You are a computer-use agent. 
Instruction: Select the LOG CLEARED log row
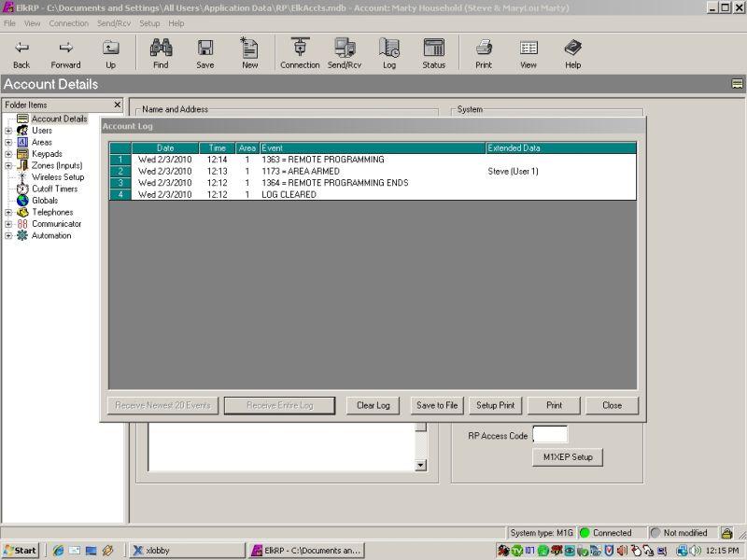[373, 194]
